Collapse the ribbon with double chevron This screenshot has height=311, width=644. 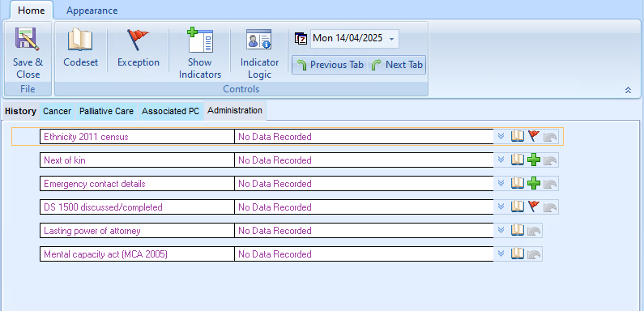pyautogui.click(x=628, y=90)
